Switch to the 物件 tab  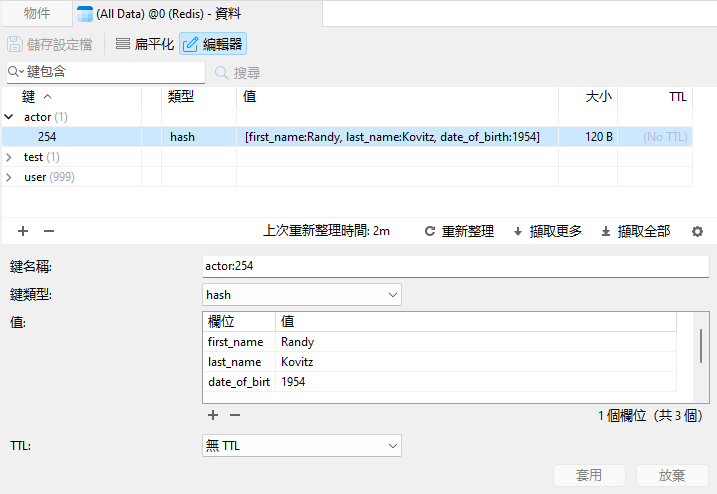37,13
